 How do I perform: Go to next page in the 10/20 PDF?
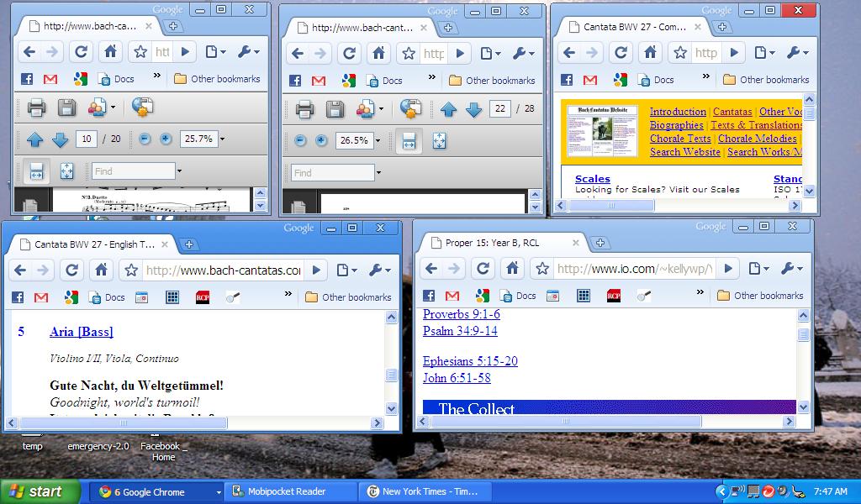click(x=60, y=139)
